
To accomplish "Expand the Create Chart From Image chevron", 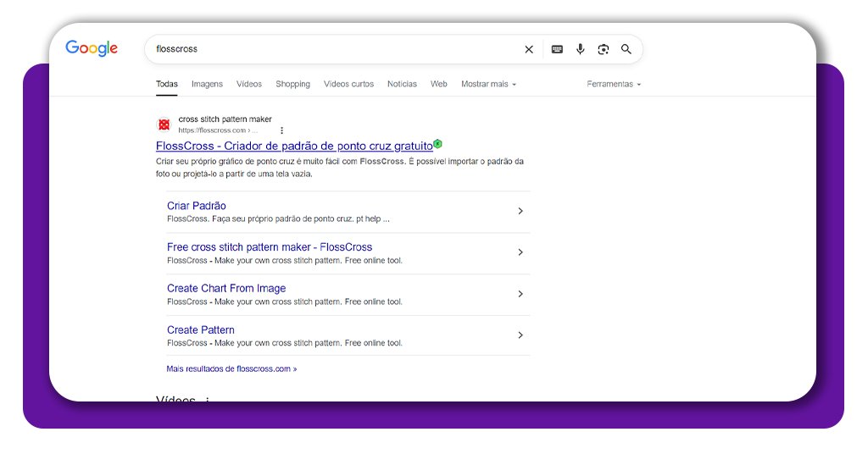I will click(520, 294).
